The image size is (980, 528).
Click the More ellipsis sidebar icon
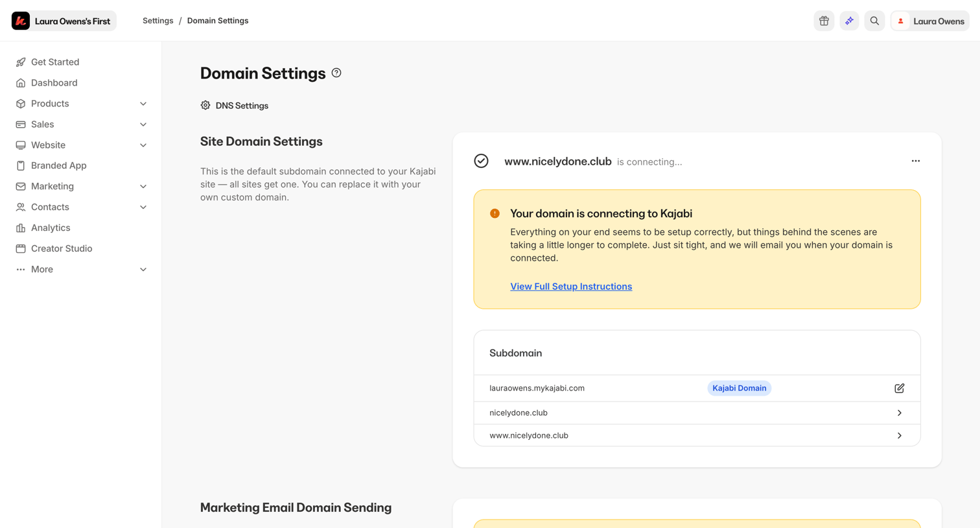point(21,269)
